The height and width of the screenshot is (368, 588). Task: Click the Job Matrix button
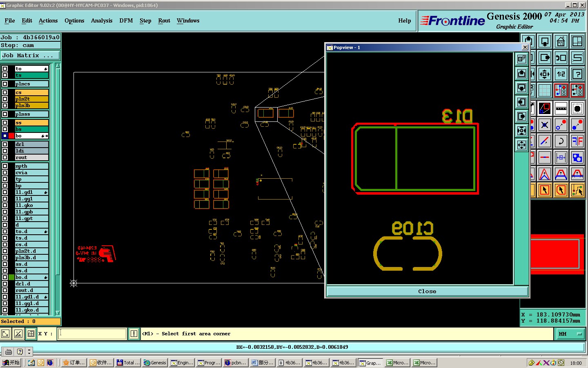30,55
